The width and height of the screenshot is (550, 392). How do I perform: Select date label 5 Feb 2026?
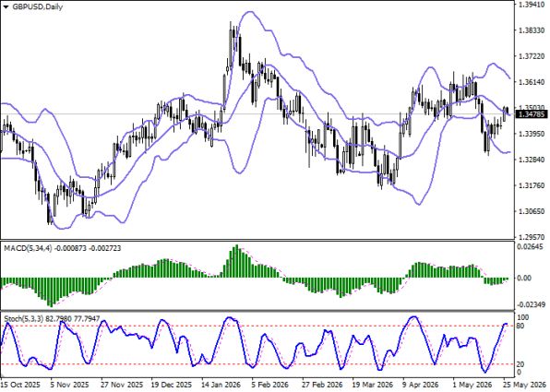[270, 385]
